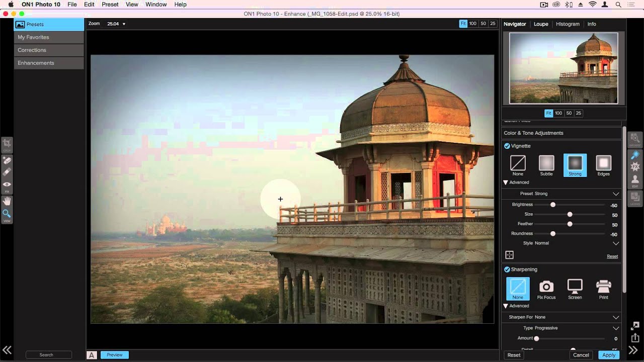Open the Notification Center icon
The image size is (644, 362).
pos(631,5)
